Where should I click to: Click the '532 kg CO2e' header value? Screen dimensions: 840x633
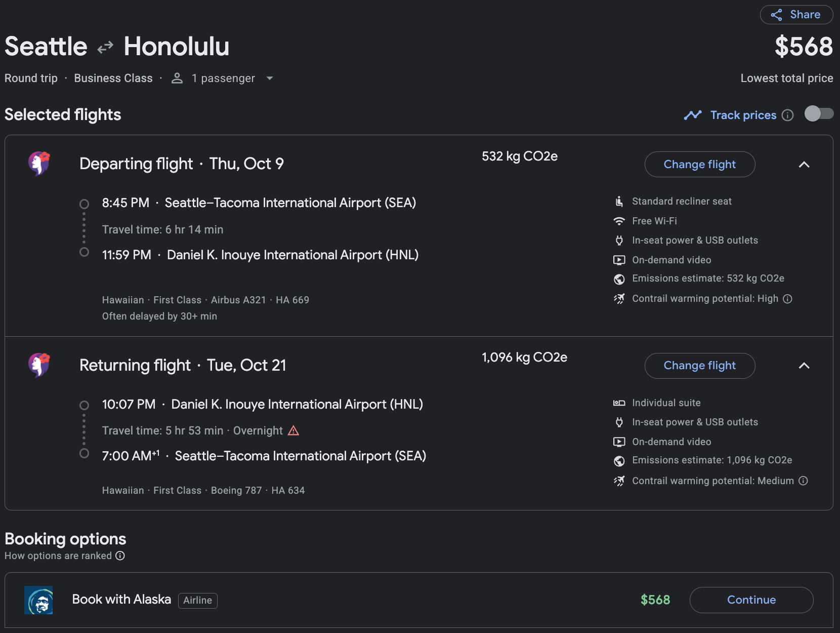click(x=520, y=156)
